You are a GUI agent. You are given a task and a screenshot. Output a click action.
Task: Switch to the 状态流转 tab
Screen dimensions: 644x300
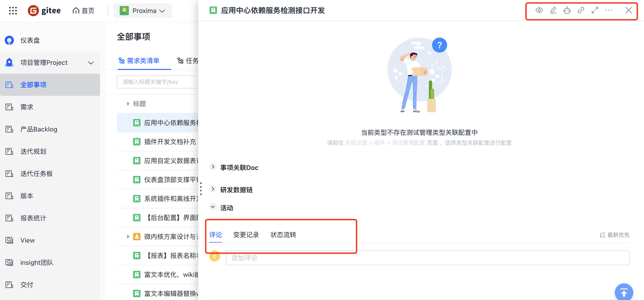click(283, 235)
